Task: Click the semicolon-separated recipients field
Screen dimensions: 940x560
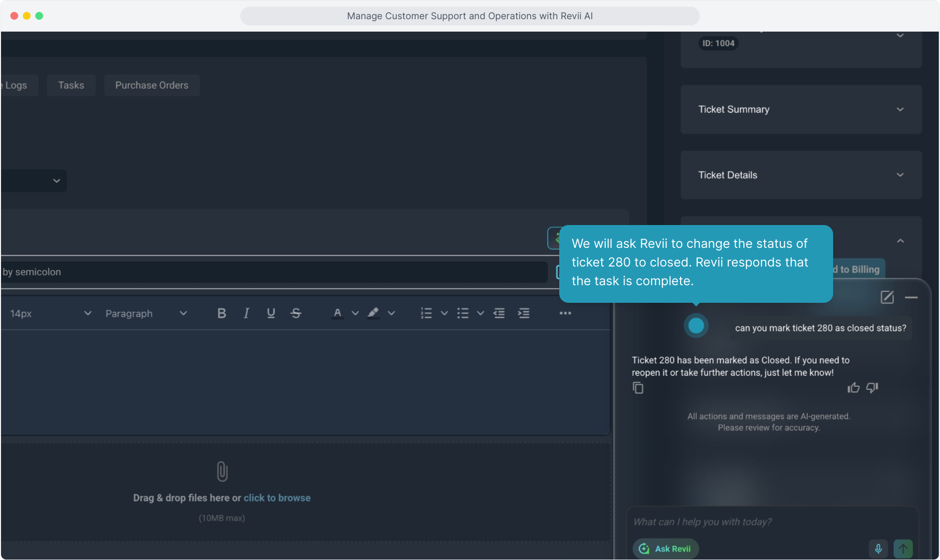Action: click(x=274, y=272)
